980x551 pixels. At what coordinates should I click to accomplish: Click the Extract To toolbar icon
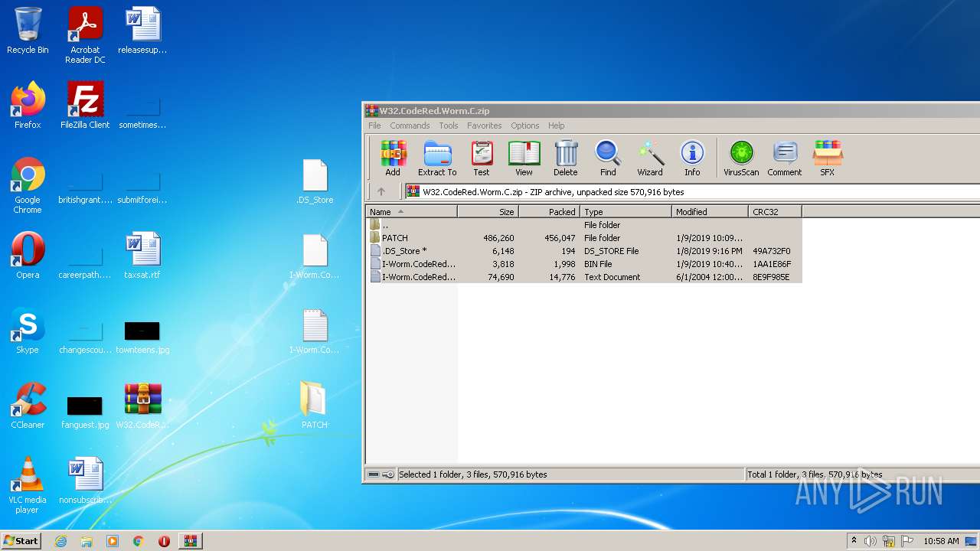(x=437, y=158)
